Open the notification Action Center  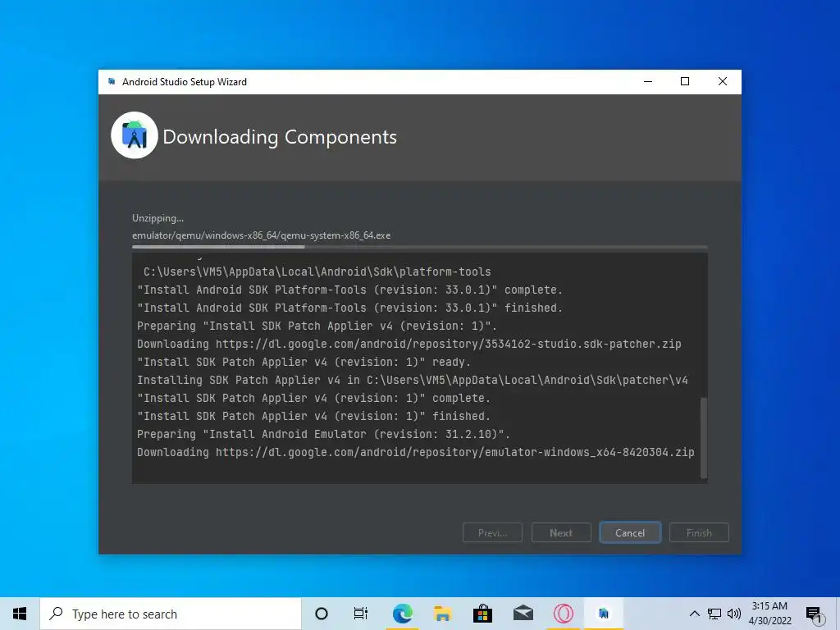[x=814, y=614]
